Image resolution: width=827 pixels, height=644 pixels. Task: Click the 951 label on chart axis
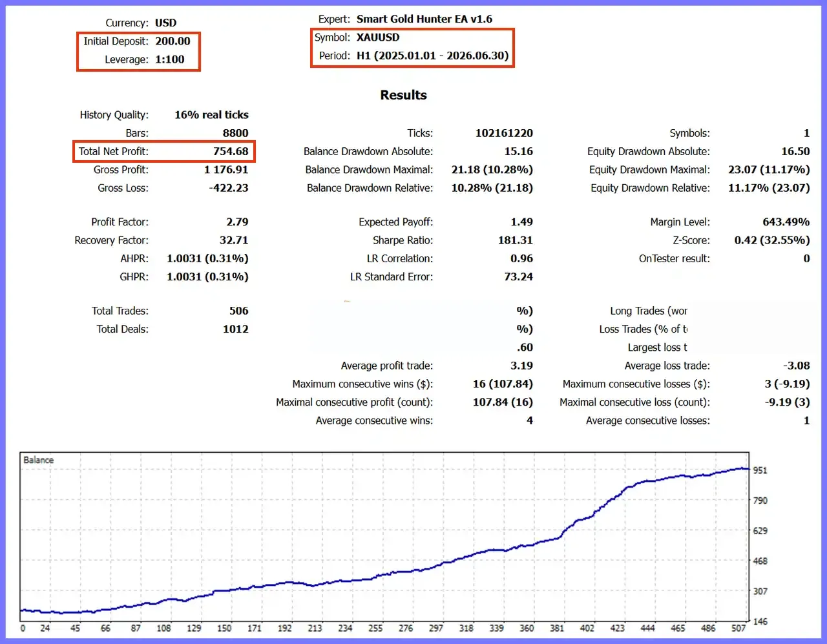tap(760, 470)
